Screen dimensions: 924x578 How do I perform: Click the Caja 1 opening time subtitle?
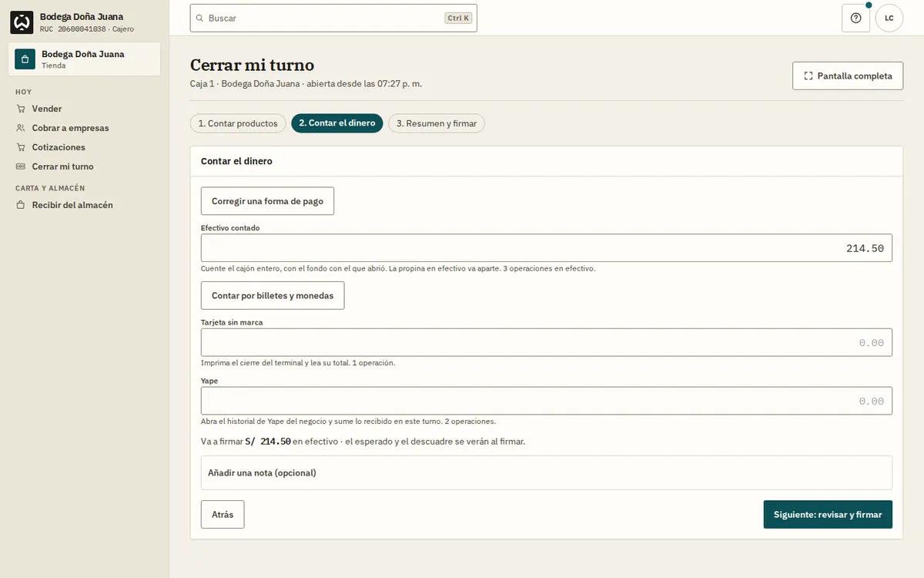306,83
